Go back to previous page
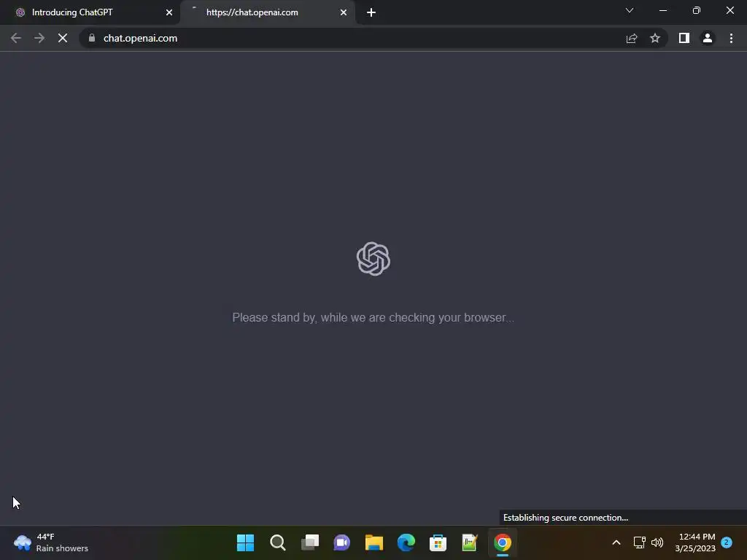The height and width of the screenshot is (560, 747). (16, 38)
